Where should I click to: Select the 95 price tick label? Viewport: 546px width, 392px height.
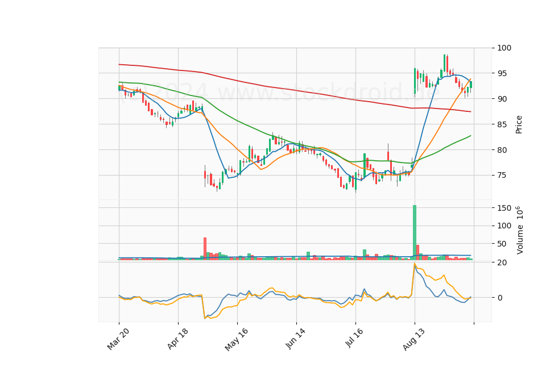click(502, 73)
